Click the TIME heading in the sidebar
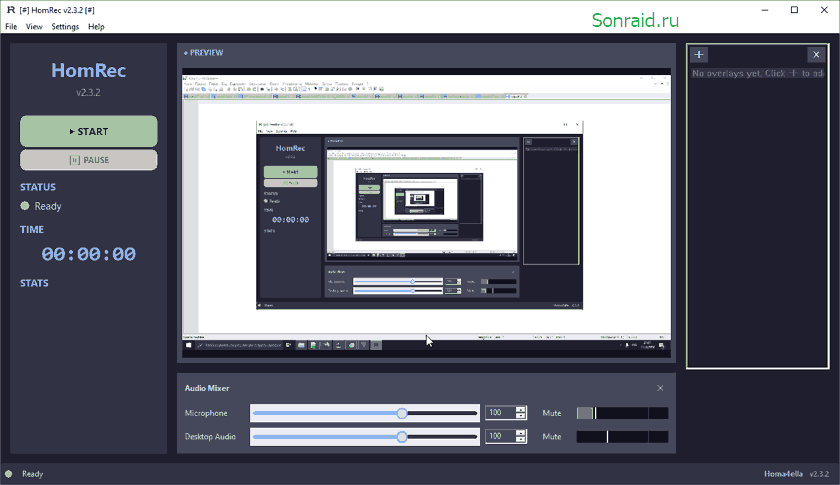 (x=32, y=229)
